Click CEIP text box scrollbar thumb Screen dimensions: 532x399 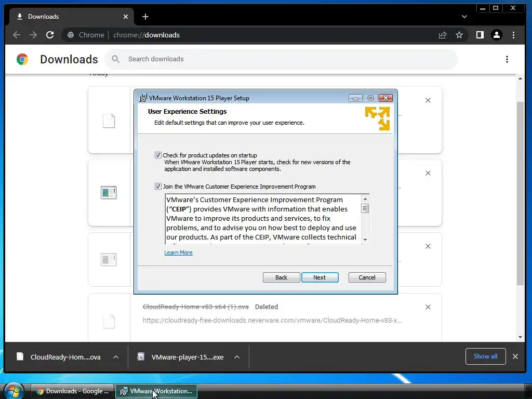point(365,208)
